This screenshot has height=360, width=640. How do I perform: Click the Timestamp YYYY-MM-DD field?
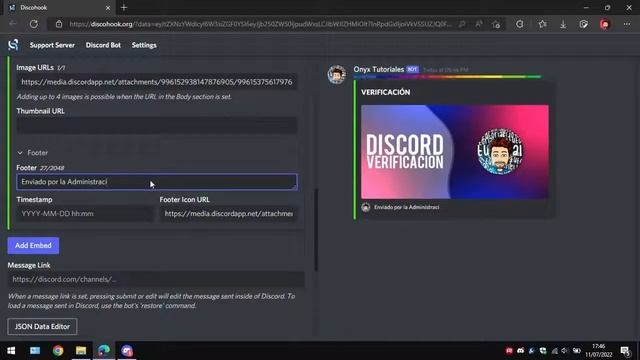pyautogui.click(x=85, y=214)
